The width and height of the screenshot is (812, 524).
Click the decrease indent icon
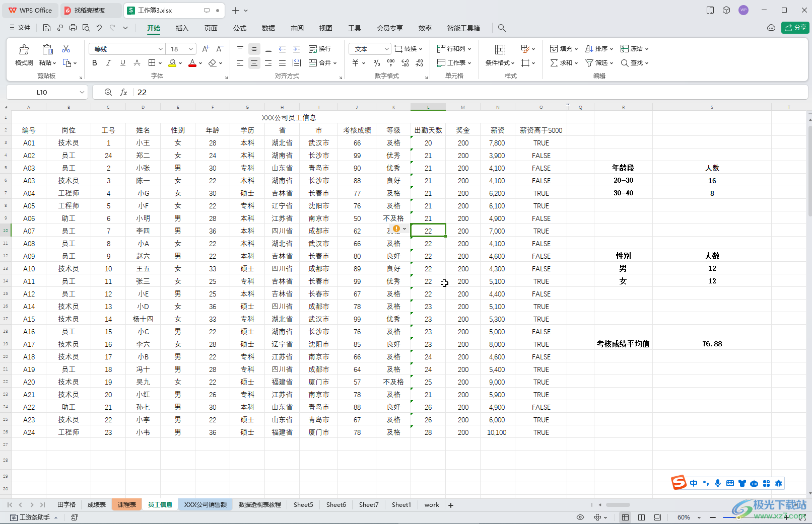[x=283, y=49]
